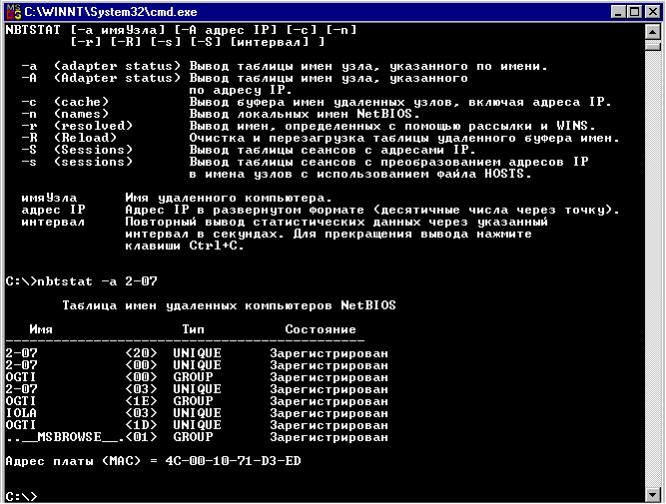
Task: Click the 'Состояние' column header
Action: click(321, 329)
